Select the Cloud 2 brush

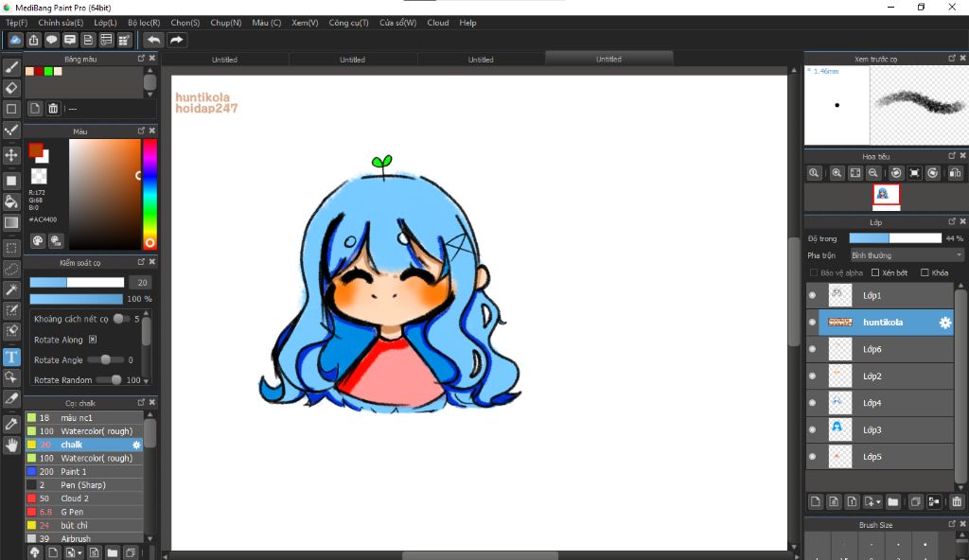[84, 499]
